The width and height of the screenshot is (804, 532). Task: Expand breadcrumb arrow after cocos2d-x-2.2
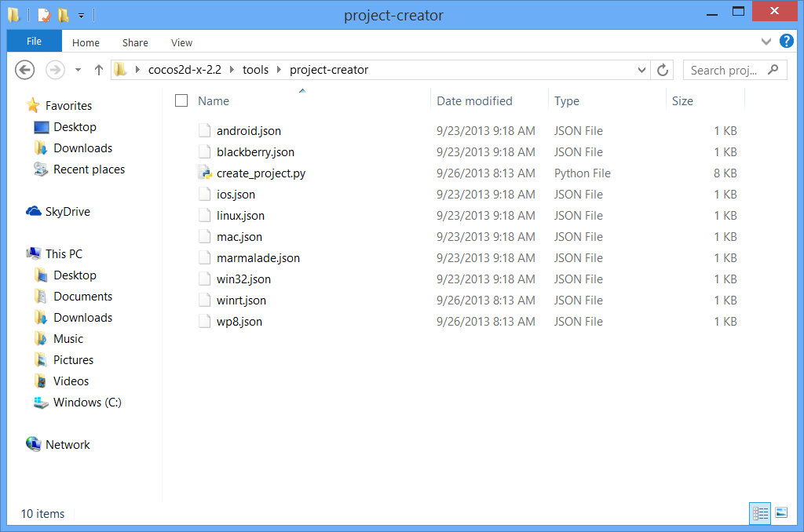pos(232,70)
